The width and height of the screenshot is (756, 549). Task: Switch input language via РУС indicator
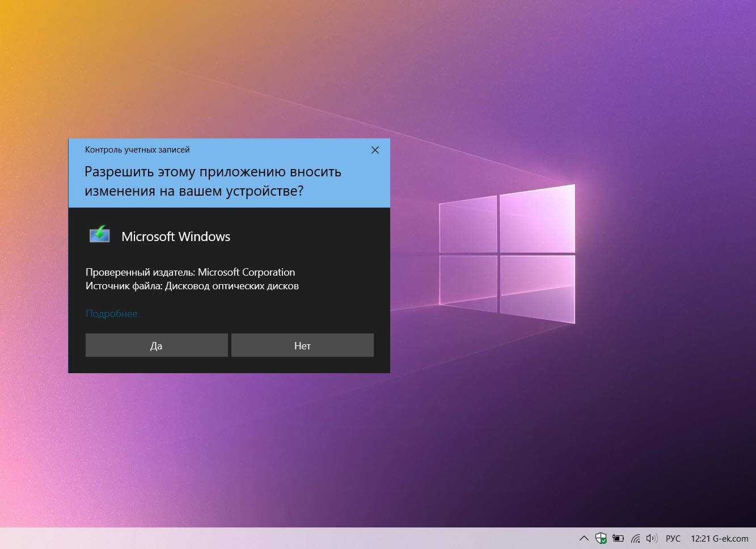tap(673, 538)
